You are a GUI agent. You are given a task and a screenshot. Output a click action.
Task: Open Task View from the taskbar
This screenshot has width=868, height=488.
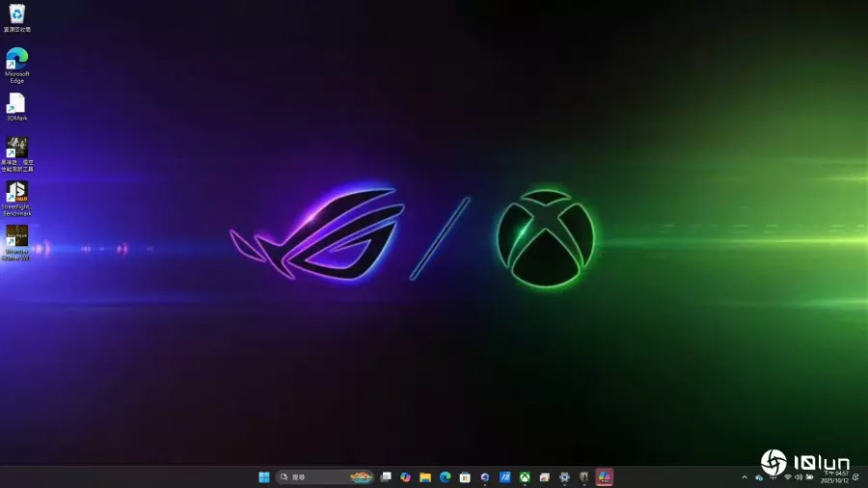pos(386,477)
